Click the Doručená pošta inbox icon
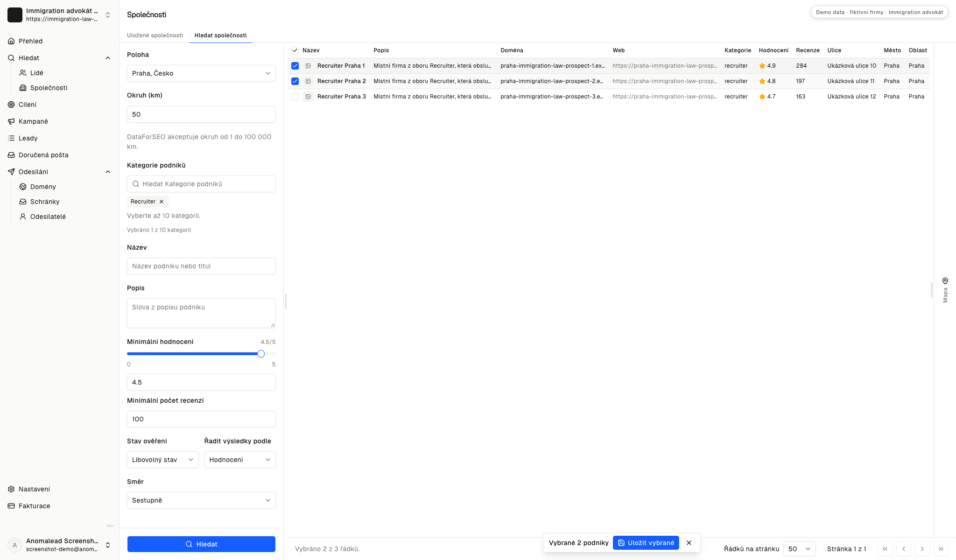Image resolution: width=956 pixels, height=560 pixels. tap(11, 155)
